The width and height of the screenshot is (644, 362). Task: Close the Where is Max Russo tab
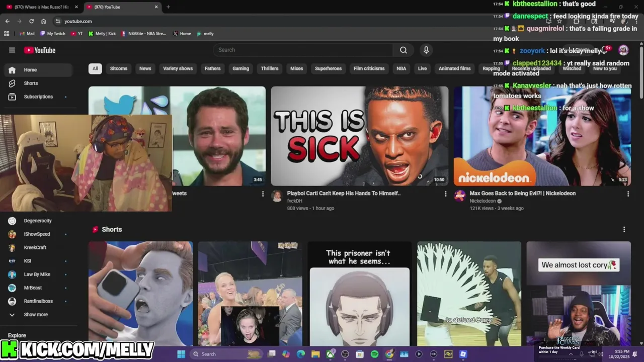(x=76, y=7)
